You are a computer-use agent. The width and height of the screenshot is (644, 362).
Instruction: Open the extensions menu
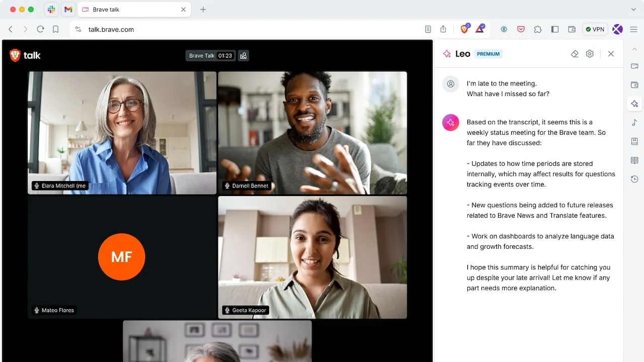pos(538,30)
